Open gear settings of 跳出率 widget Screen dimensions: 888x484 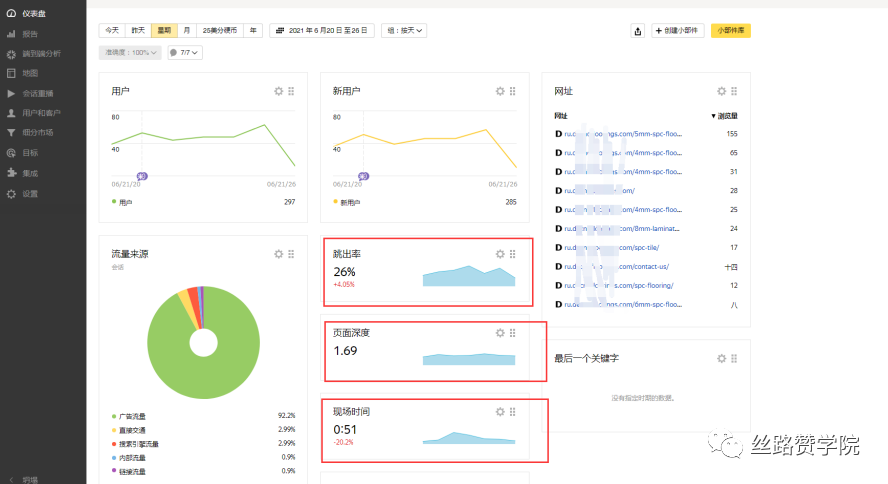pyautogui.click(x=500, y=254)
